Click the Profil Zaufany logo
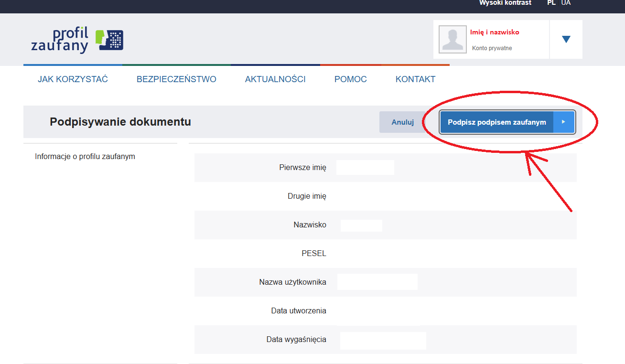 coord(77,40)
